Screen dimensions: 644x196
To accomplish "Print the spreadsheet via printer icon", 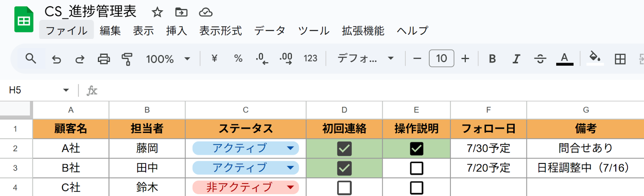I will [104, 59].
